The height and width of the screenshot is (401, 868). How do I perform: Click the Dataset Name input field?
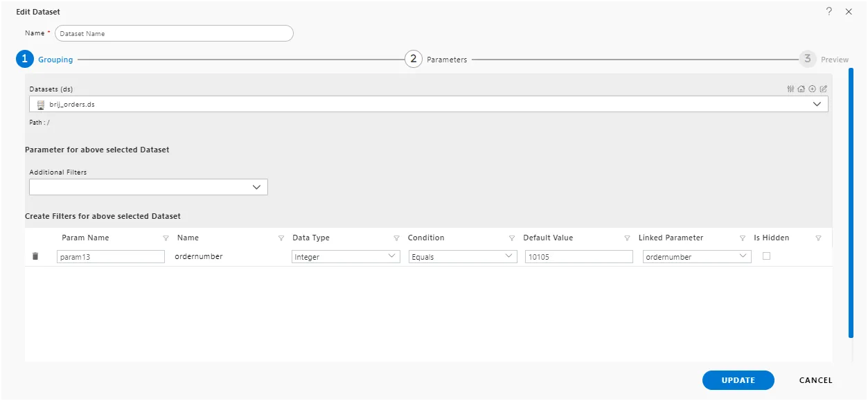[174, 33]
